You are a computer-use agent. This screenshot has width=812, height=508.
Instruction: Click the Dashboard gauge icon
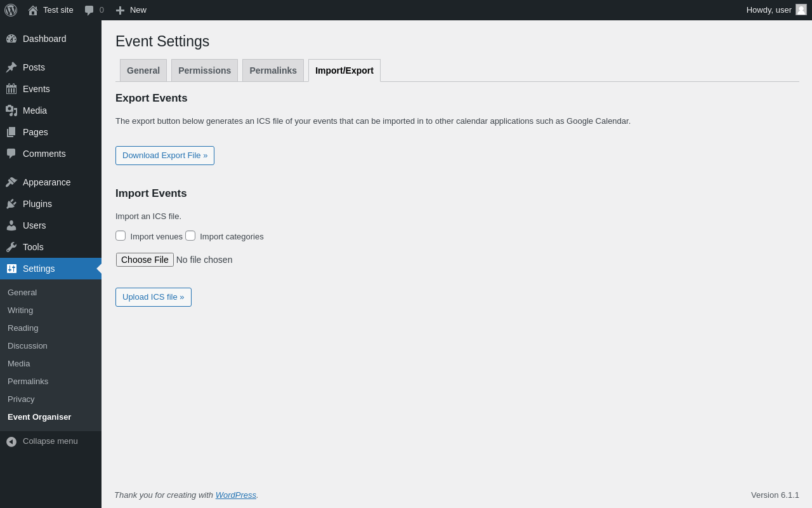11,39
